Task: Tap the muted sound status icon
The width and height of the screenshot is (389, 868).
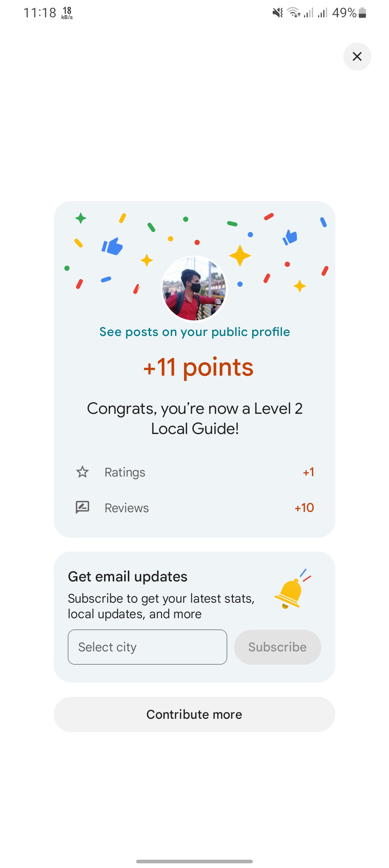Action: pyautogui.click(x=278, y=13)
